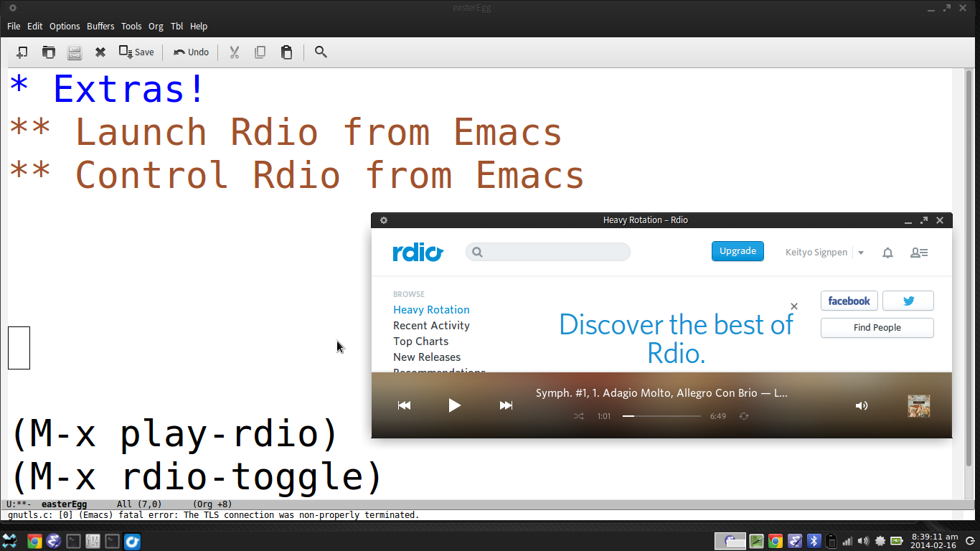This screenshot has height=551, width=980.
Task: Skip to next track in Rdio
Action: [506, 405]
